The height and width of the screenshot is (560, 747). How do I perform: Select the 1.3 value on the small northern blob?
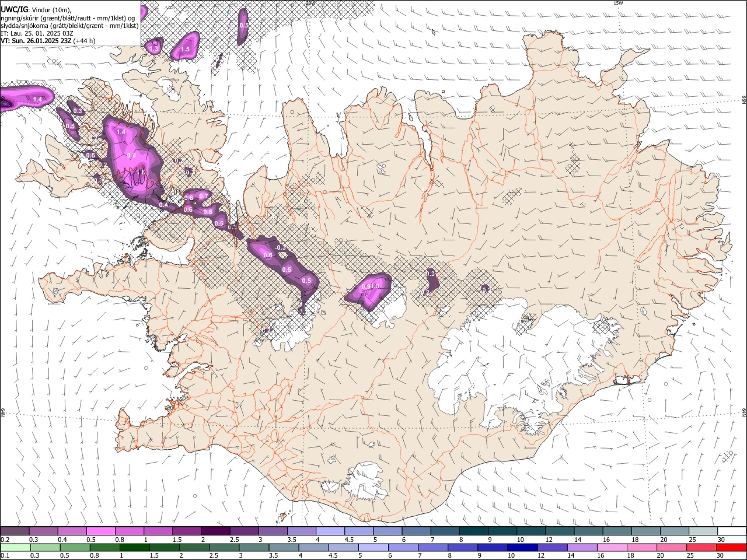click(154, 47)
